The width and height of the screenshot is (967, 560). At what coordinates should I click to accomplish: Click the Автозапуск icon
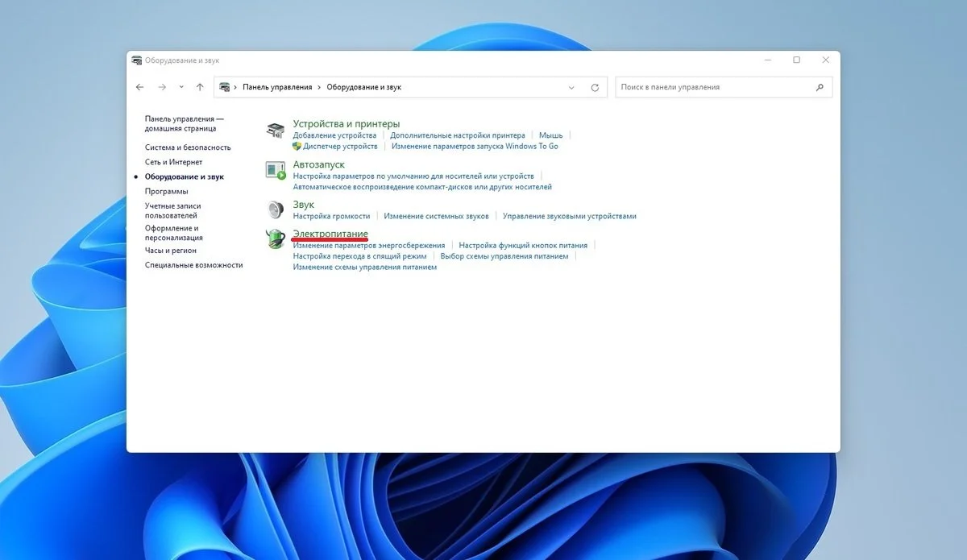(276, 170)
